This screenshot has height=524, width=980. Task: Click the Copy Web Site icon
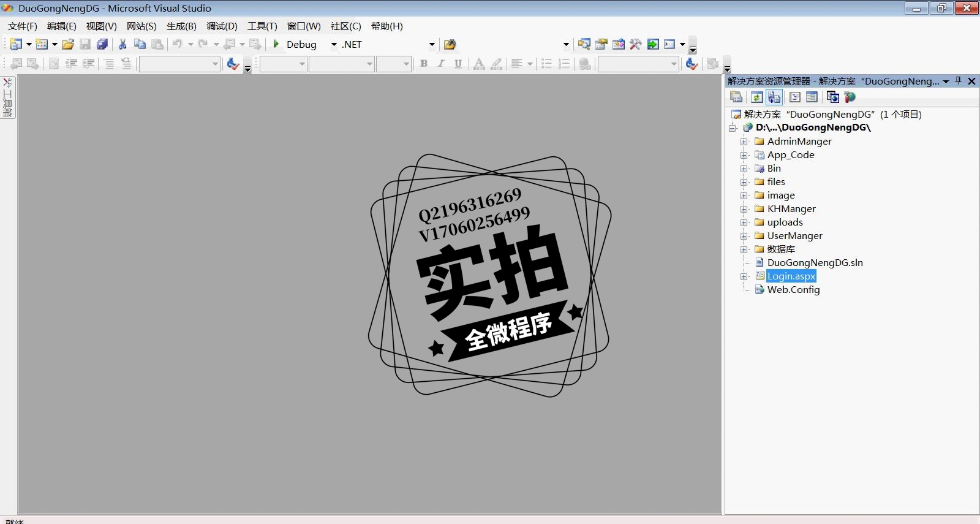[x=833, y=97]
